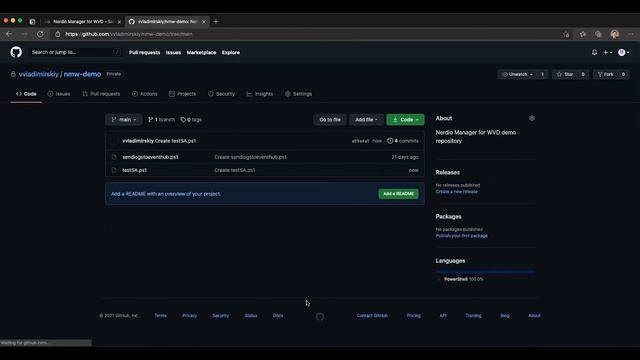Open the user avatar menu
This screenshot has width=640, height=360.
tap(623, 52)
